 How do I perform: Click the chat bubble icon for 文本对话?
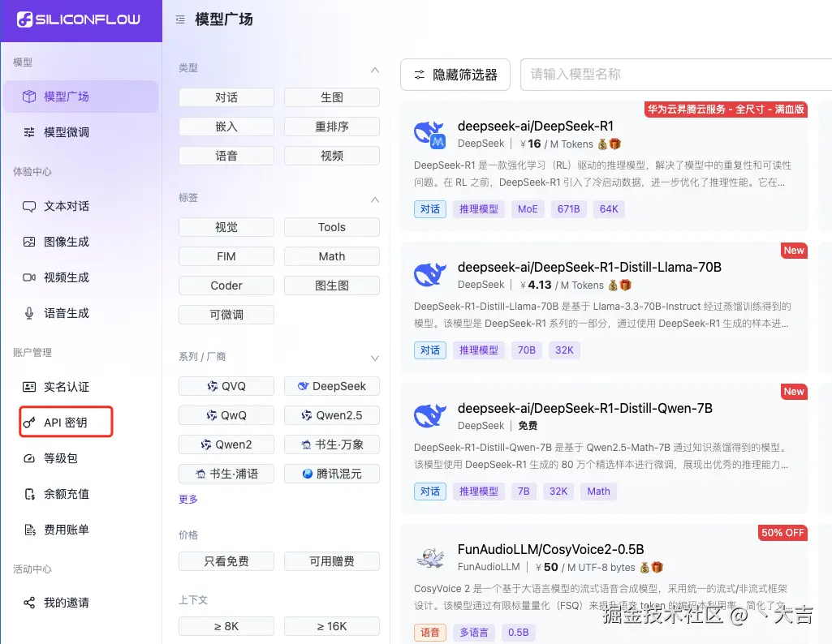[29, 206]
